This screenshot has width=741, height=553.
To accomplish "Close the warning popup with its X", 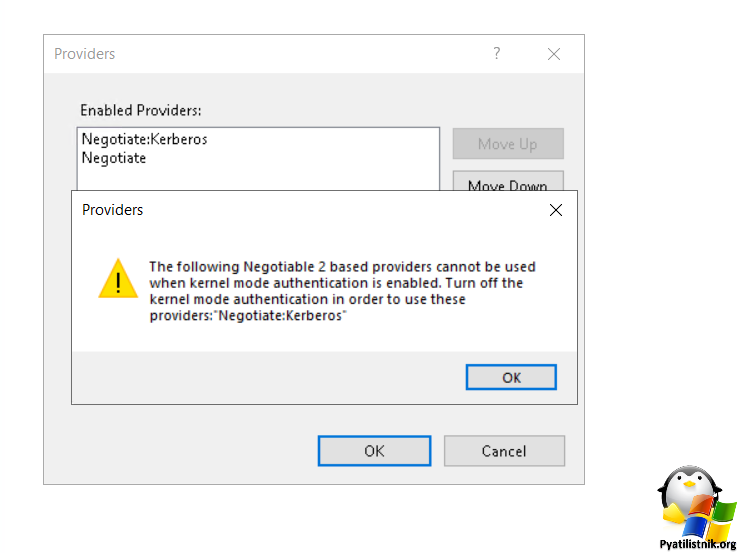I will coord(556,210).
